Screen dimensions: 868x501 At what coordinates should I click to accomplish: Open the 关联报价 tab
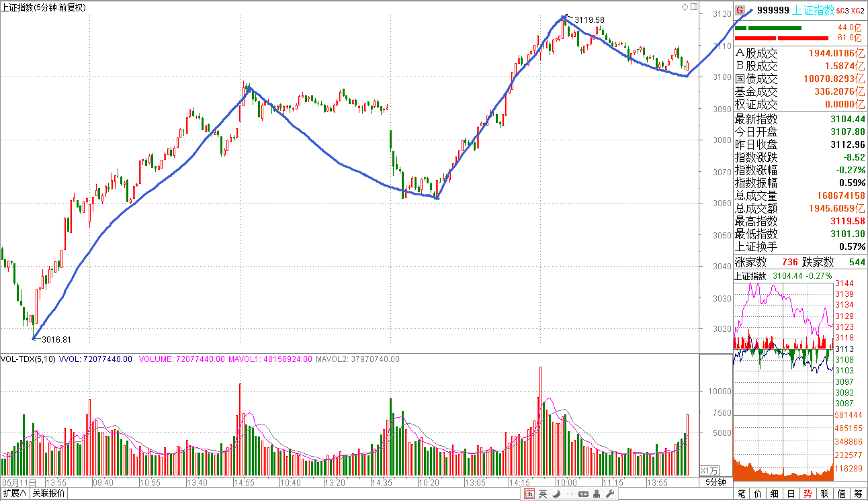click(x=49, y=494)
